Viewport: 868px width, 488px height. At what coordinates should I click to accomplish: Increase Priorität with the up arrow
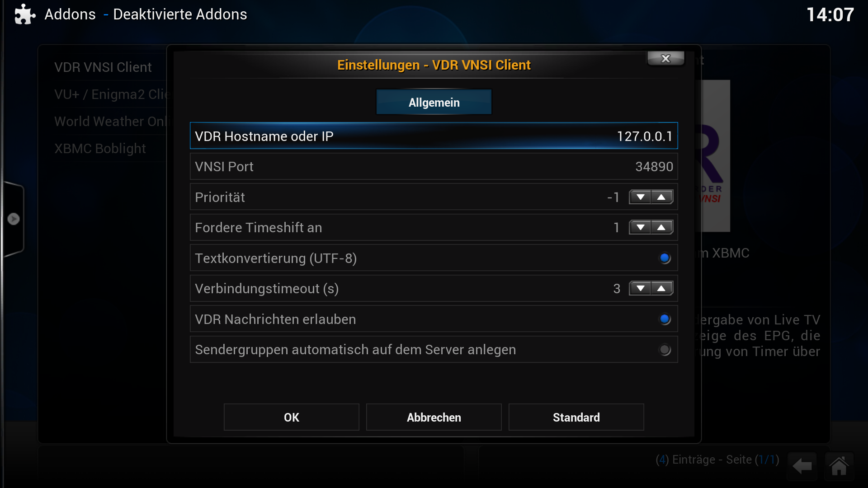661,197
